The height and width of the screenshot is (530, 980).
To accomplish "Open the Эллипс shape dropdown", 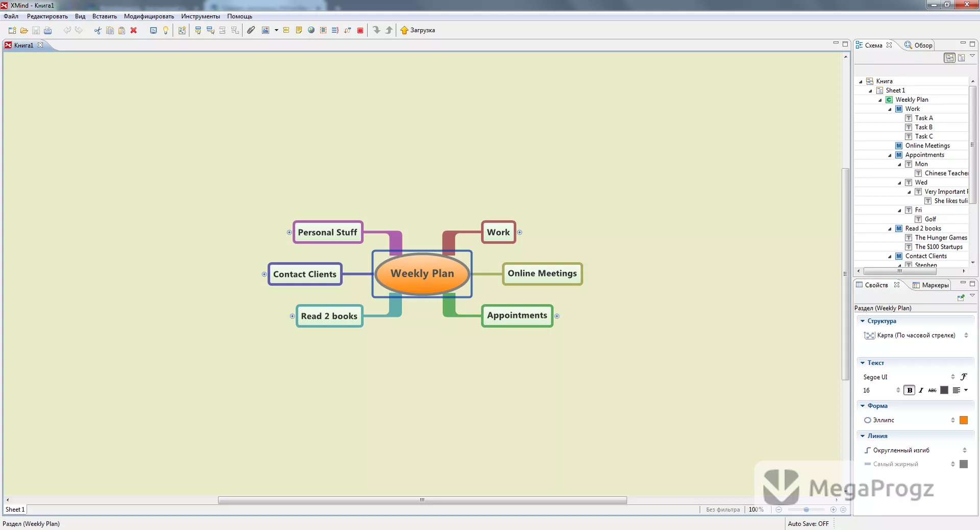I will click(909, 420).
